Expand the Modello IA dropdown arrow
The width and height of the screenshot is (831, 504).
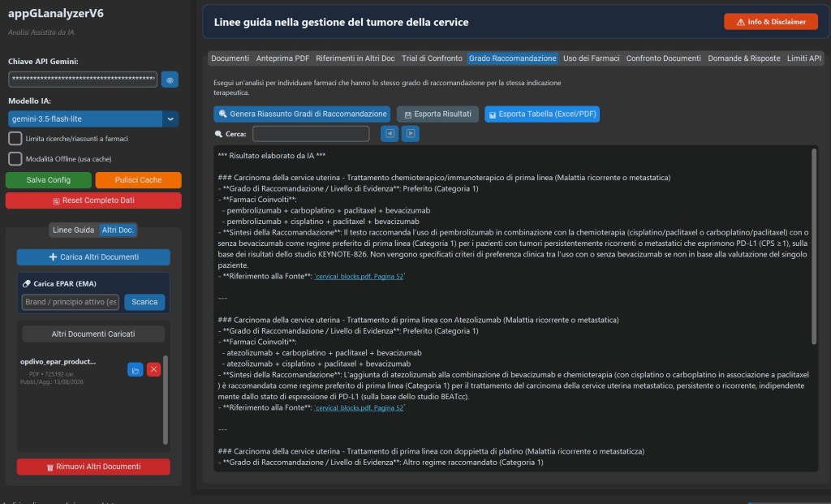point(170,119)
